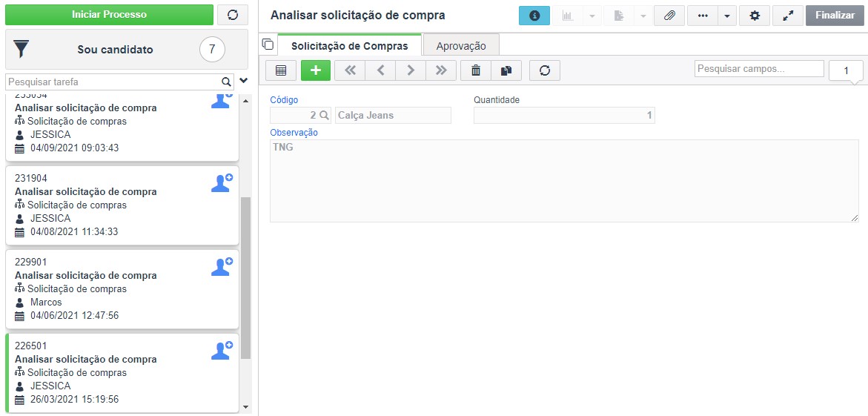Image resolution: width=868 pixels, height=416 pixels.
Task: Click the candidate count badge 7
Action: 212,49
